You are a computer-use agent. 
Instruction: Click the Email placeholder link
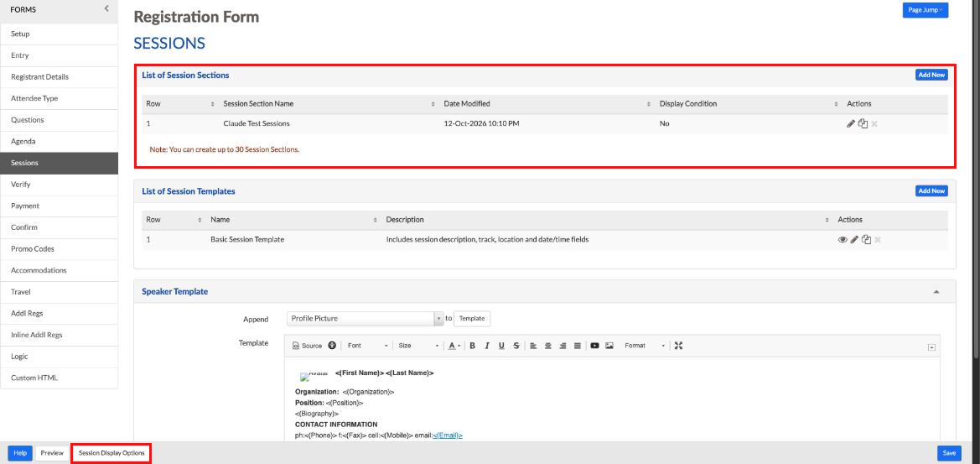tap(448, 435)
